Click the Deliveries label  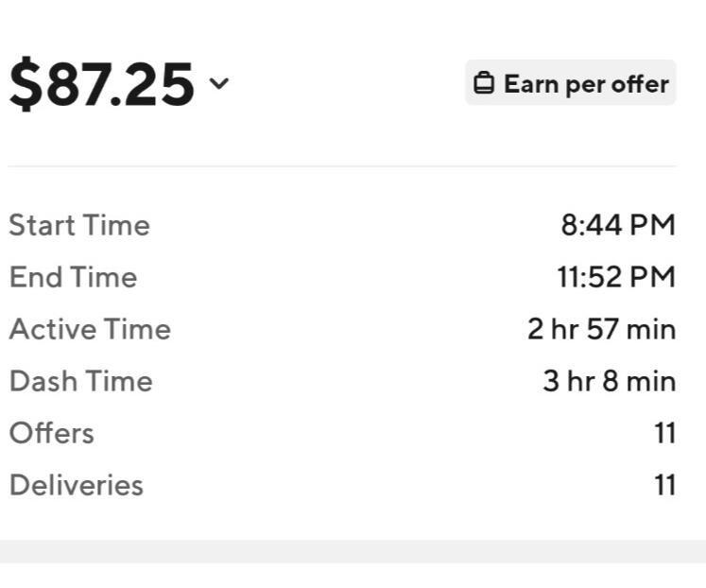tap(77, 485)
